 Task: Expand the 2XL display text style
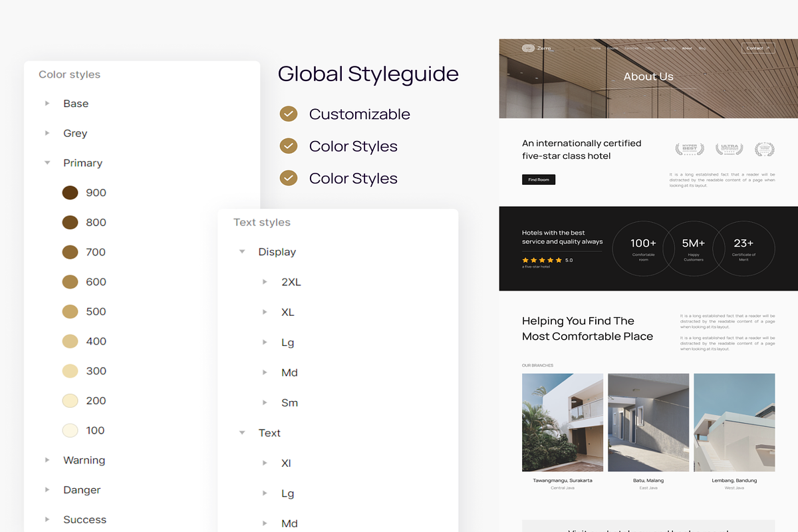[x=265, y=282]
